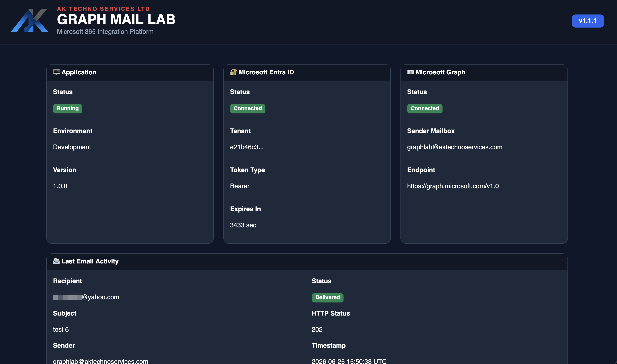Screen dimensions: 617x364
Task: Click the Microsoft Entra ID lock icon
Action: pyautogui.click(x=233, y=72)
